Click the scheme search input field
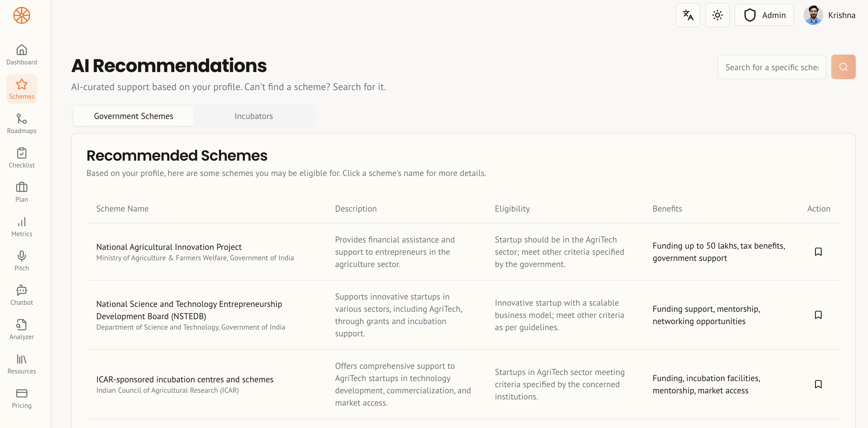Screen dimensions: 868x428 point(771,67)
